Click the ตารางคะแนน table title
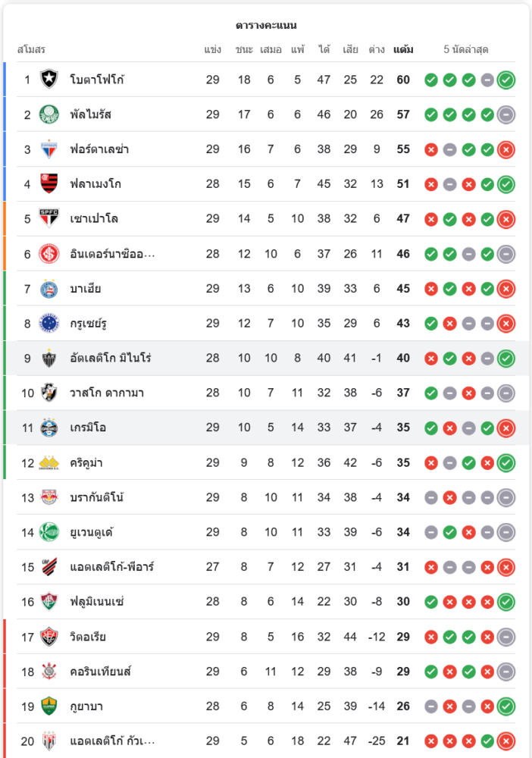Screen dimensions: 532x758 pyautogui.click(x=266, y=26)
